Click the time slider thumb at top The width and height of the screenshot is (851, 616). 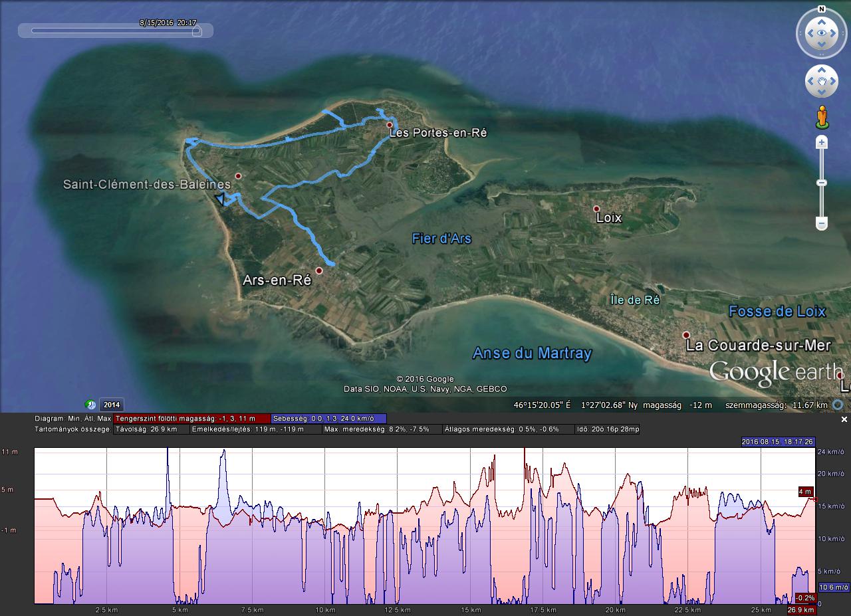(197, 31)
